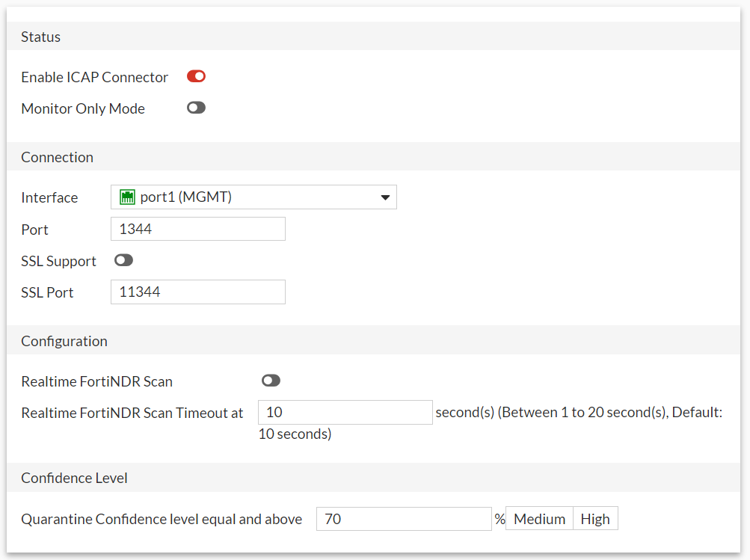Screen dimensions: 750x560
Task: Click the Connection section header
Action: 57,157
